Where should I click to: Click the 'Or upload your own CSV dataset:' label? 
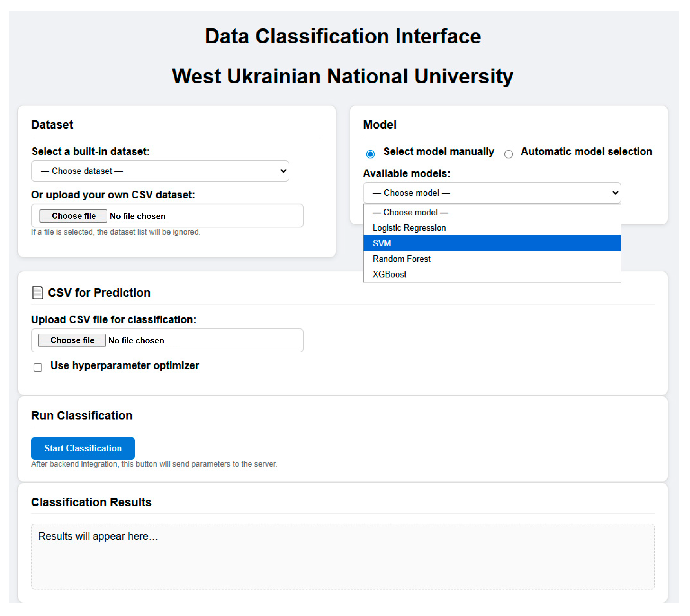coord(113,195)
